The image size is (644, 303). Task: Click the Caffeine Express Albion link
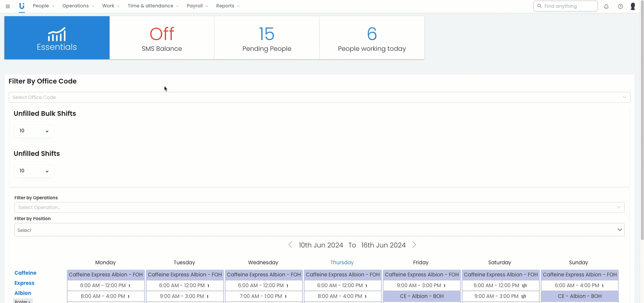25,283
